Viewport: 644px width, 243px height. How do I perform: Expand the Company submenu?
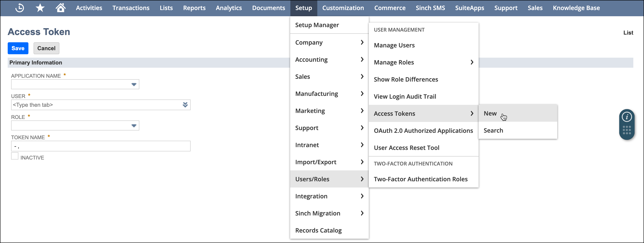(329, 42)
